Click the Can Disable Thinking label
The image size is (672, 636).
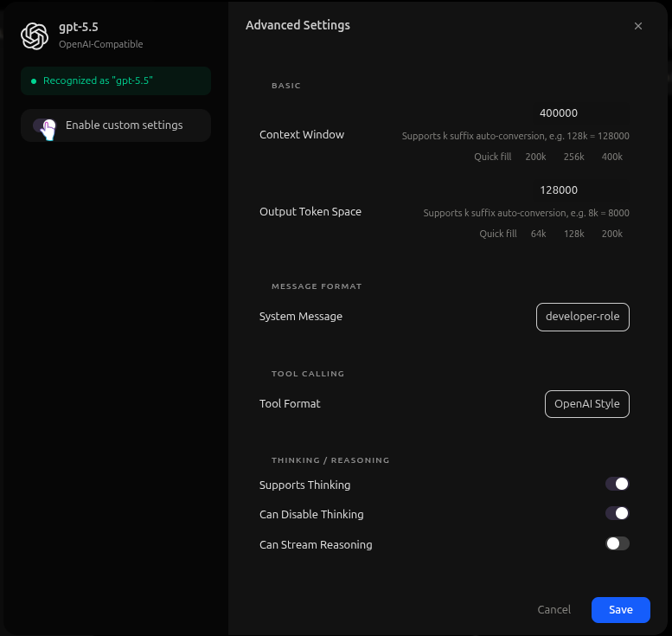pyautogui.click(x=311, y=515)
